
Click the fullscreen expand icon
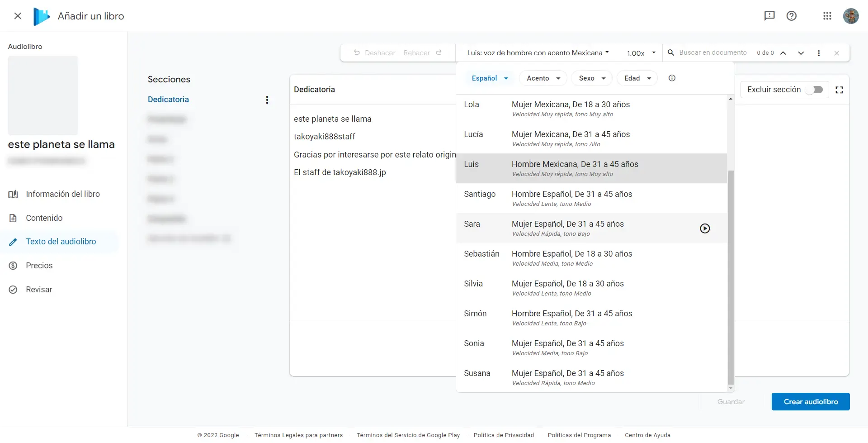(x=839, y=90)
